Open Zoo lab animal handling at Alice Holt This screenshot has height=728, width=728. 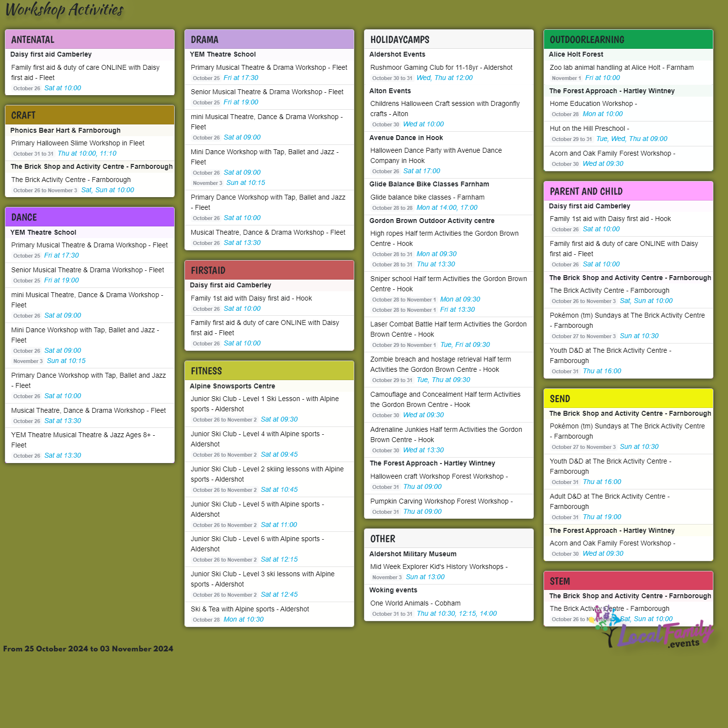click(622, 67)
